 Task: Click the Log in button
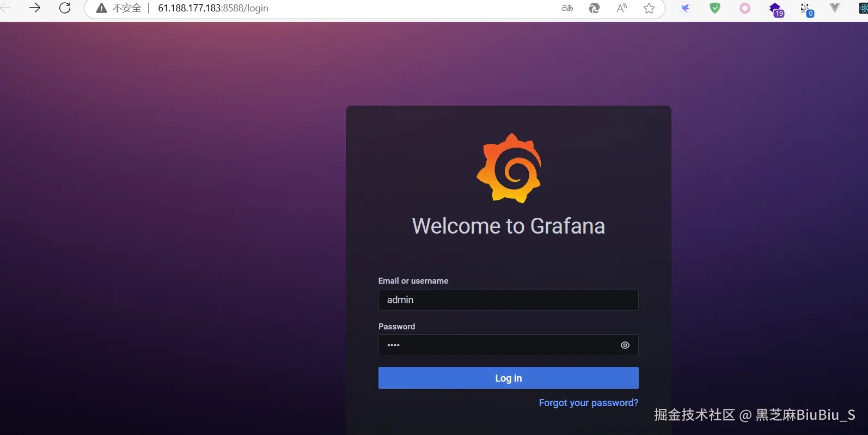pos(508,378)
